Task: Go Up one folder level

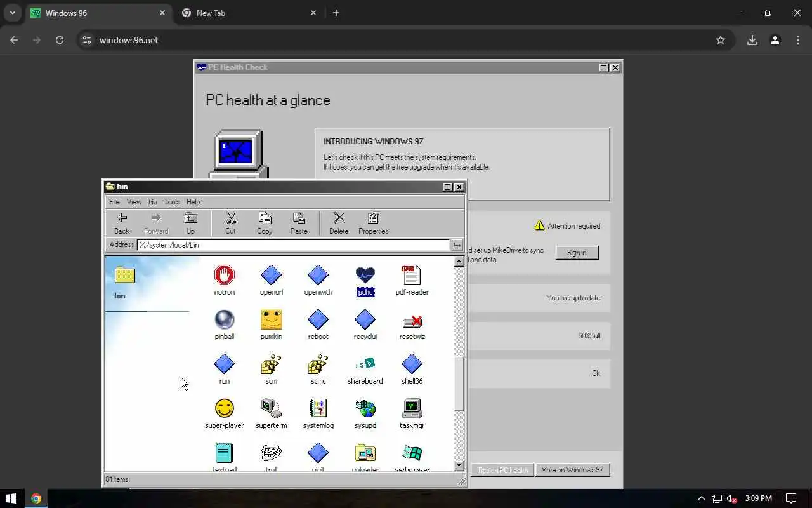Action: point(190,224)
